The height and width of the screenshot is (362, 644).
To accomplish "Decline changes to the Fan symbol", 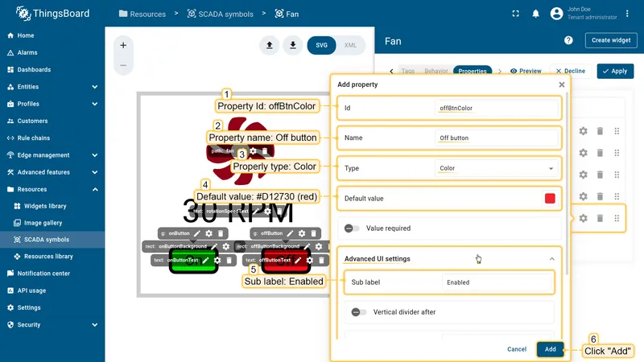I will click(571, 71).
